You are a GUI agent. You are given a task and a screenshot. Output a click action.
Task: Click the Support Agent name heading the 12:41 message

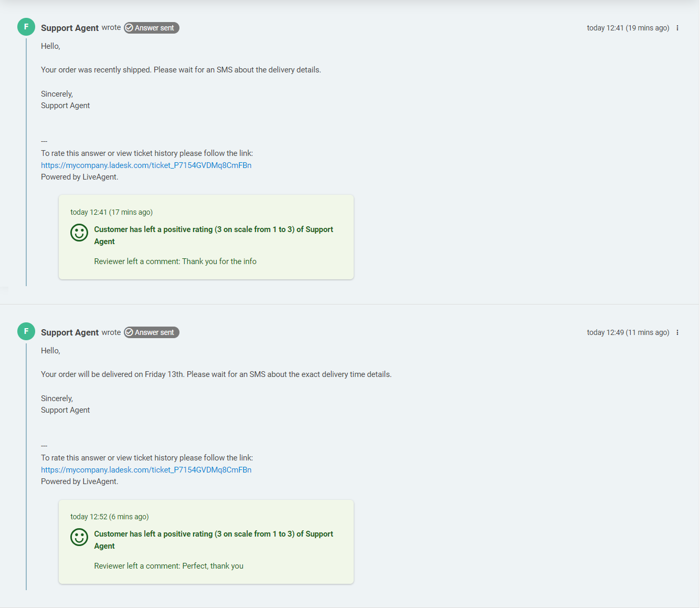[x=70, y=28]
